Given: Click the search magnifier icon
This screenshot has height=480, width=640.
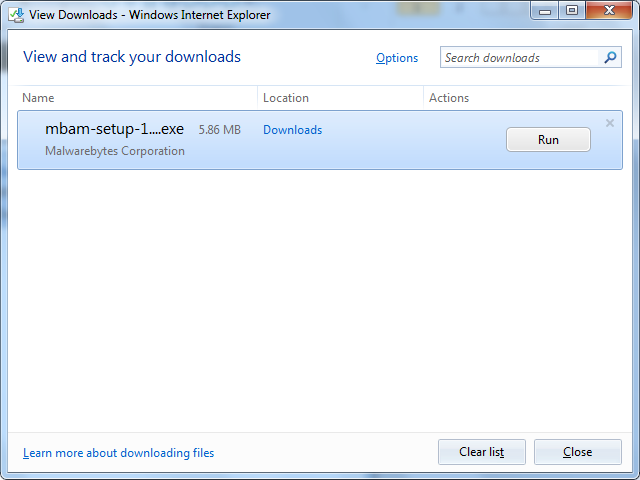Looking at the screenshot, I should click(610, 58).
